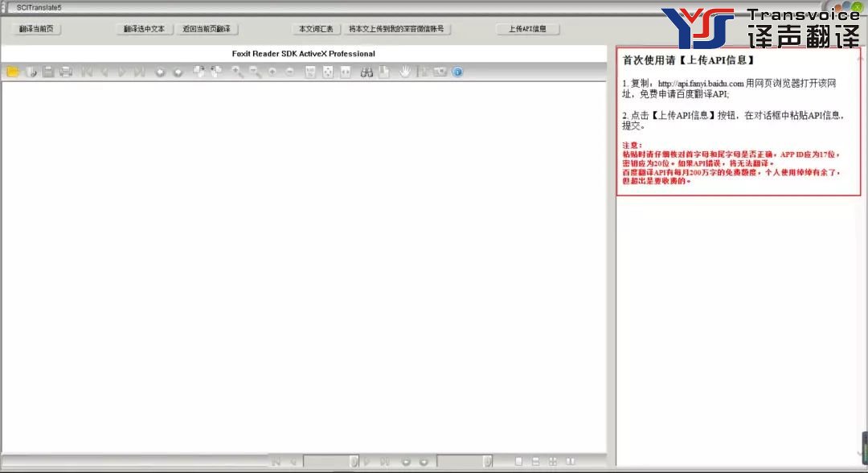Click the heading 首次使用请【上传API信息】

pyautogui.click(x=688, y=60)
